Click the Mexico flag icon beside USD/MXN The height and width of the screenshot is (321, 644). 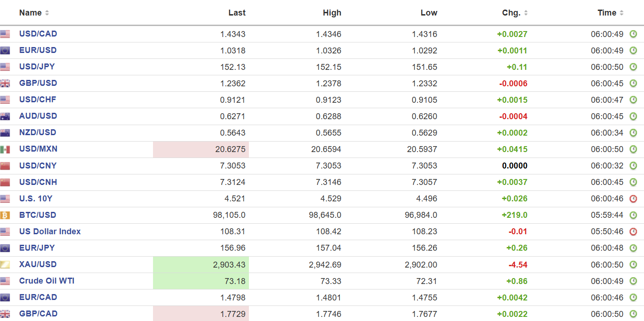pos(5,149)
